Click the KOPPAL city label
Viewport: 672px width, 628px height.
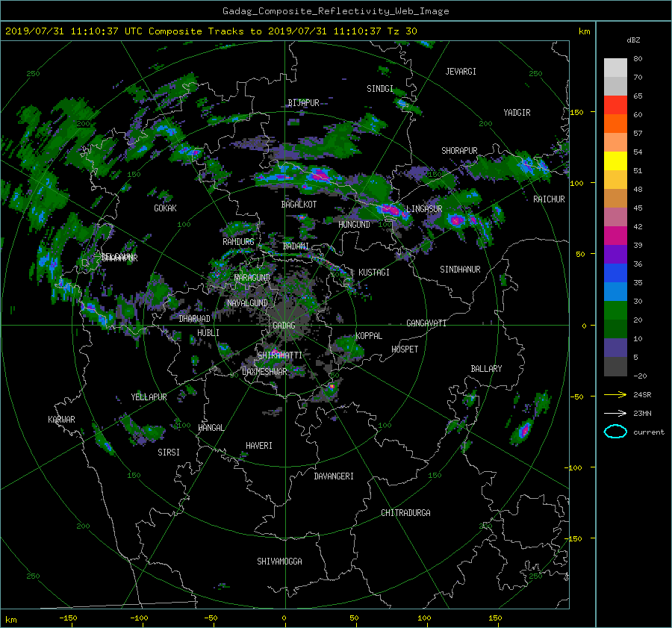tap(369, 336)
